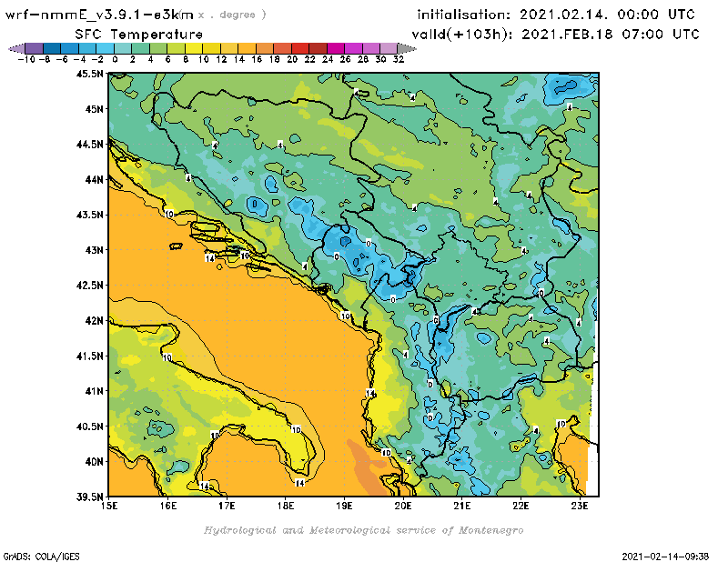
Task: Pick the gold swatch between 12 and 14
Action: pos(229,48)
